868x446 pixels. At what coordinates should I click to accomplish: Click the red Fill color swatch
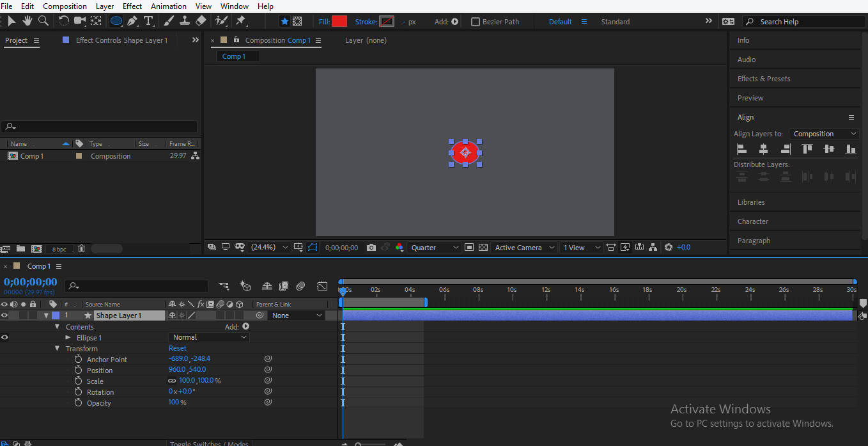point(339,22)
